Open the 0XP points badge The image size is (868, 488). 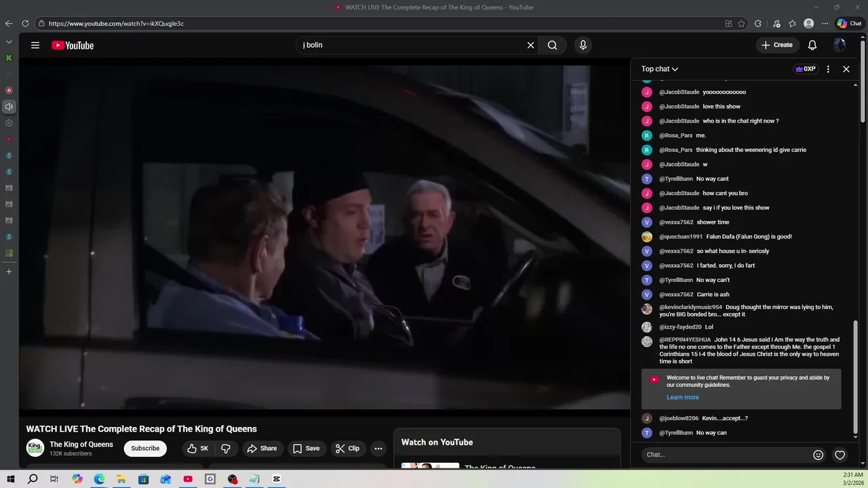806,69
